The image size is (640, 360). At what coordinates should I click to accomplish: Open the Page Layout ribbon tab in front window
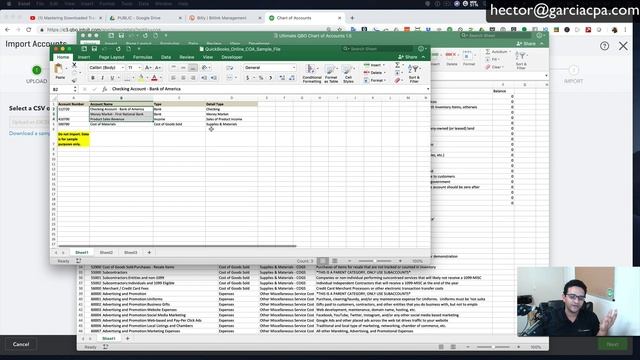pos(111,57)
